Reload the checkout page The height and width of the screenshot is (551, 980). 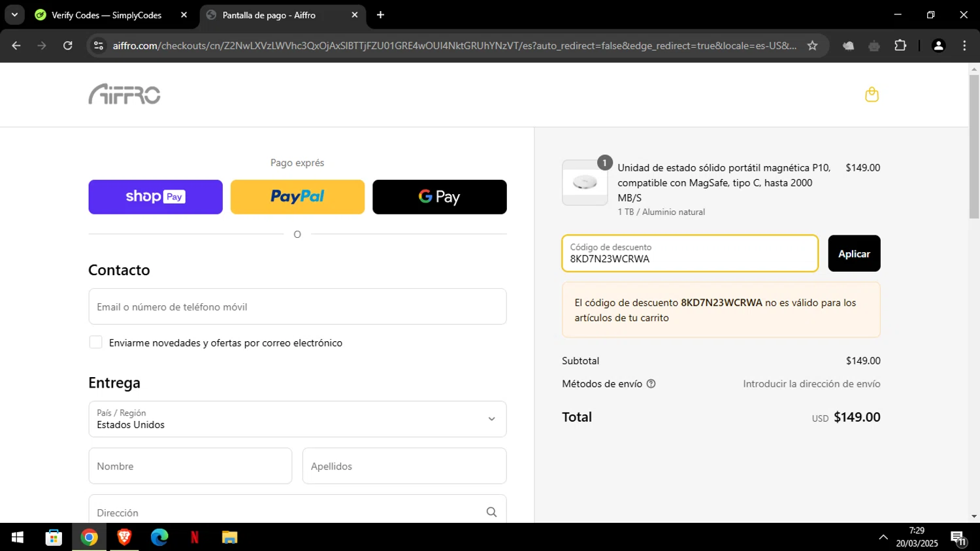click(67, 46)
